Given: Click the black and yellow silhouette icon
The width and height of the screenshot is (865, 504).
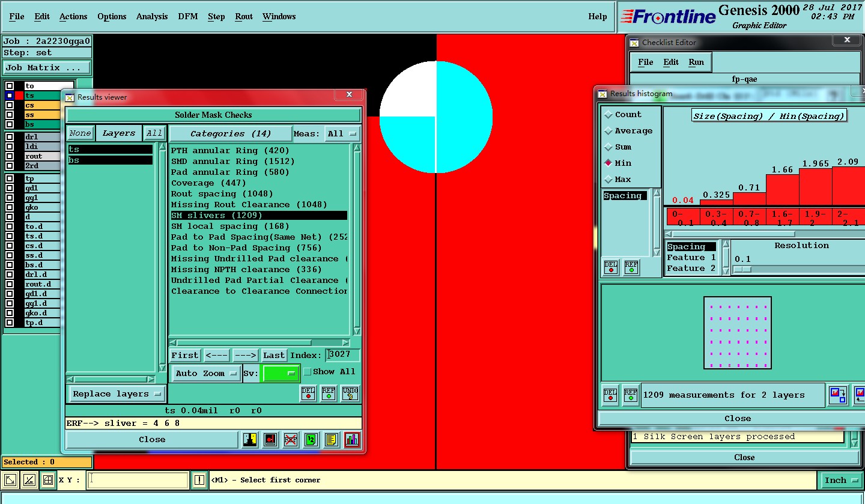Looking at the screenshot, I should pos(250,440).
